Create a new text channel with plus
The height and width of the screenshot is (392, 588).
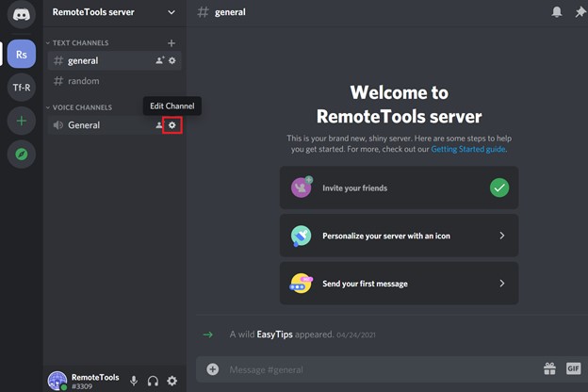[x=171, y=43]
